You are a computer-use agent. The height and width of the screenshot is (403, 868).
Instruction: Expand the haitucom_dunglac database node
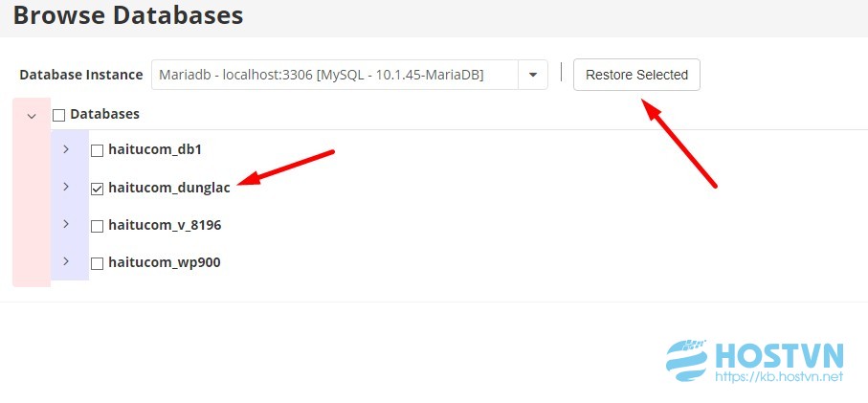(66, 187)
